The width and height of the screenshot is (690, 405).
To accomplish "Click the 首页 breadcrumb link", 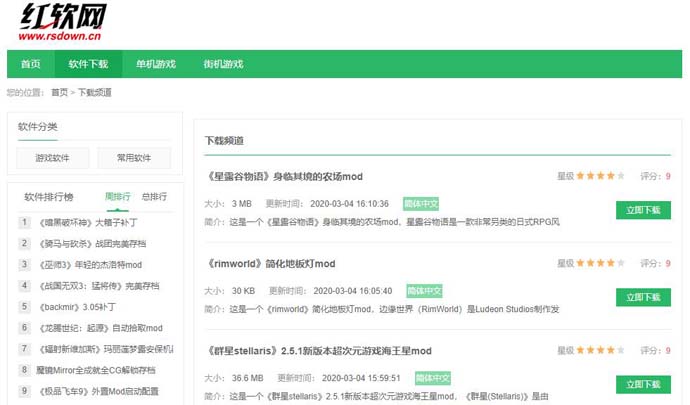I will [x=59, y=92].
